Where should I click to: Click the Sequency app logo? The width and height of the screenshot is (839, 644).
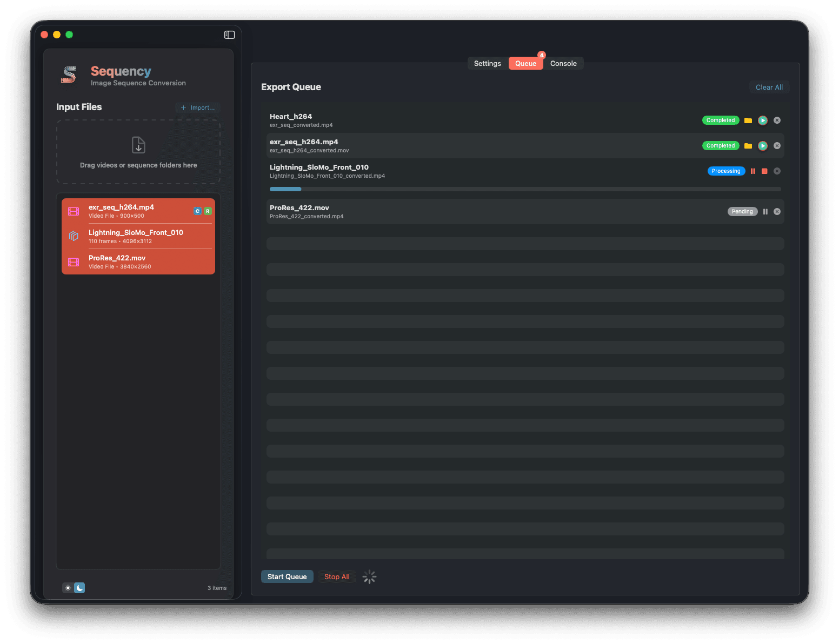(69, 75)
